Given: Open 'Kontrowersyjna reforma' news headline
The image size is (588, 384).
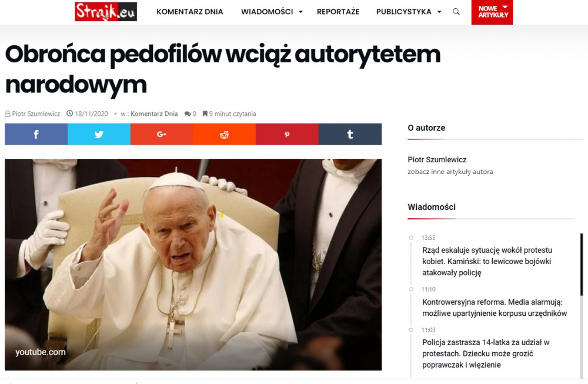Looking at the screenshot, I should pos(495,308).
